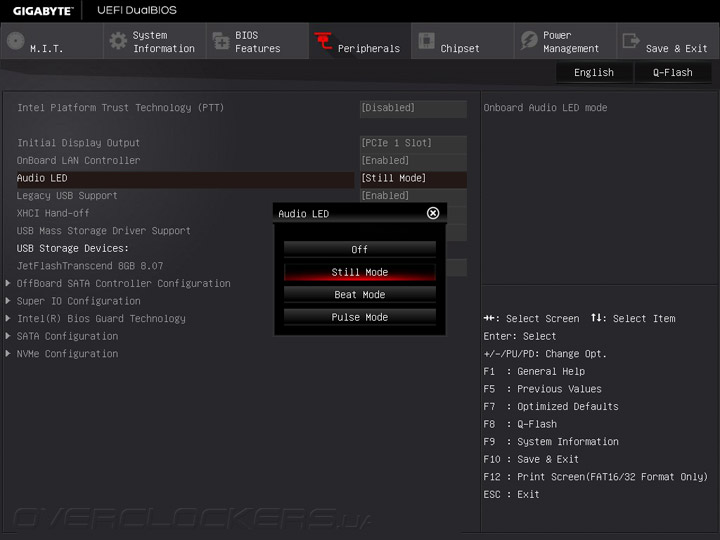
Task: Open the M.I.T. tab
Action: (51, 41)
